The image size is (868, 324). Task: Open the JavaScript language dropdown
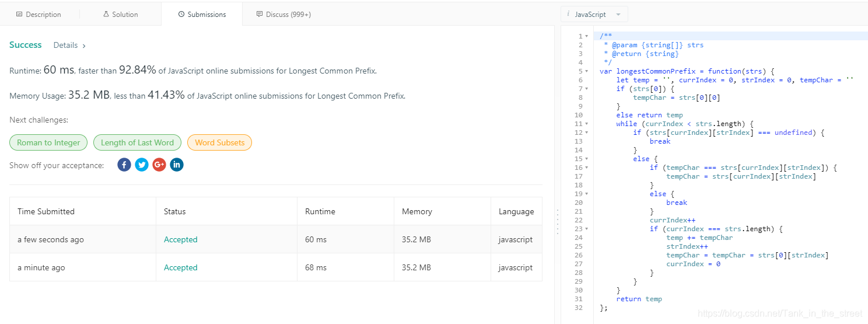(594, 15)
